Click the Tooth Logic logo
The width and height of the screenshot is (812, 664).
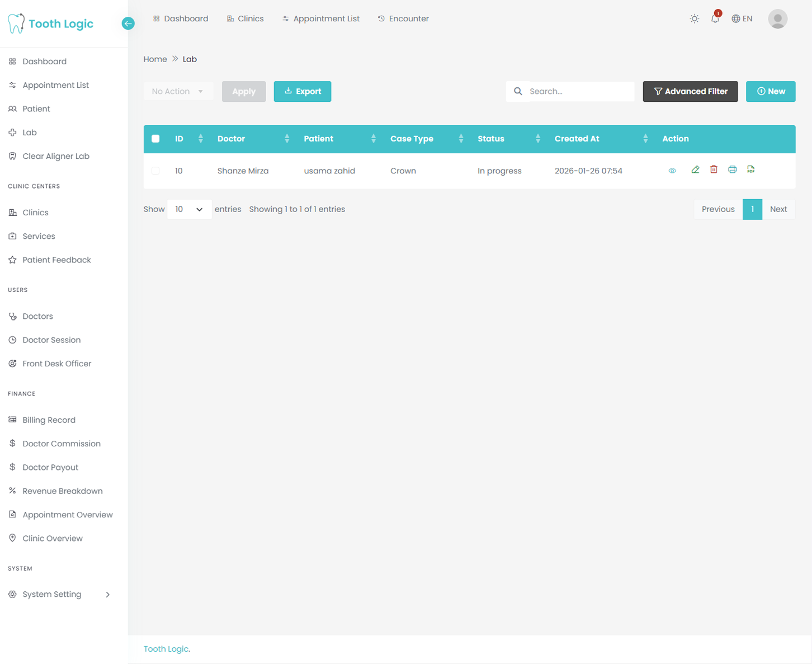50,23
